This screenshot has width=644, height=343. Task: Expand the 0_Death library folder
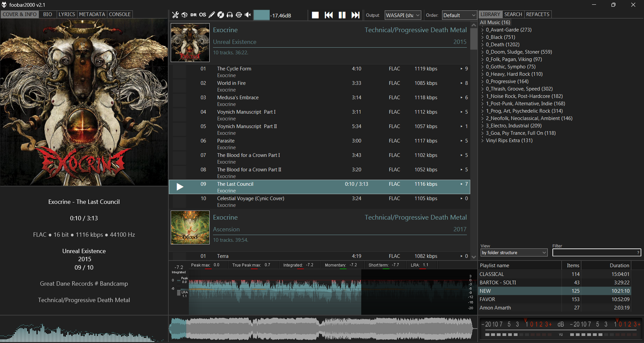pyautogui.click(x=482, y=45)
